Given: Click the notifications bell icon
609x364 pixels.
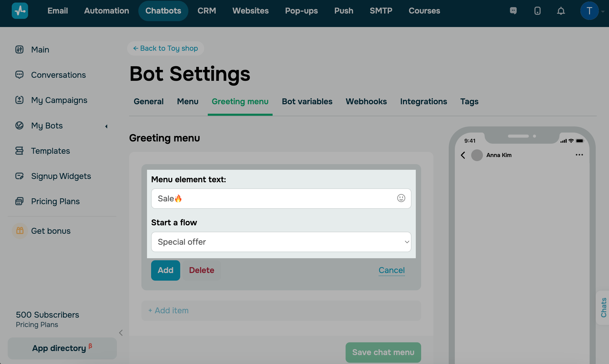Looking at the screenshot, I should 561,11.
